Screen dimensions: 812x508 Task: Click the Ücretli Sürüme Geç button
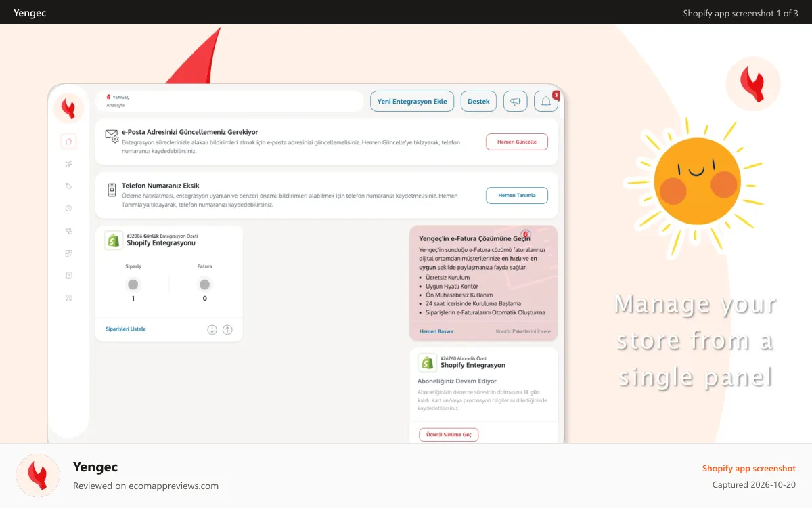[449, 434]
